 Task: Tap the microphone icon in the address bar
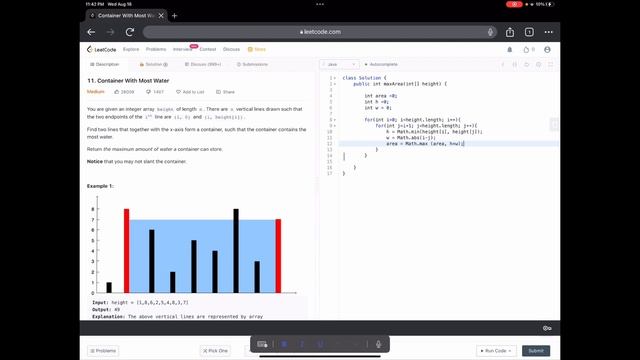click(490, 32)
